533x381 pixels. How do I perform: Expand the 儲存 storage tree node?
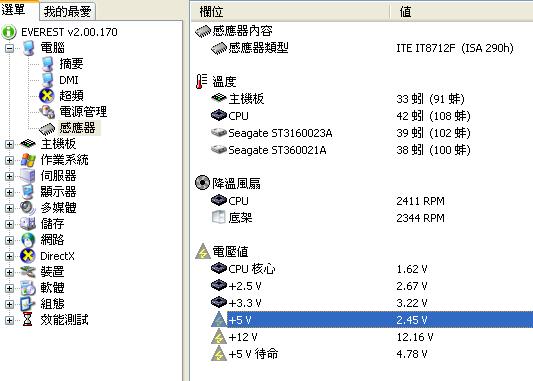(x=10, y=224)
